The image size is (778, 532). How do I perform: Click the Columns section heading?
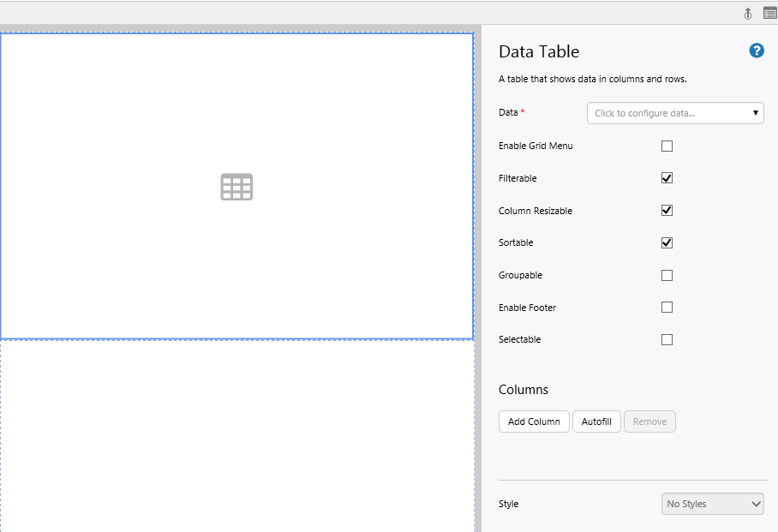524,390
